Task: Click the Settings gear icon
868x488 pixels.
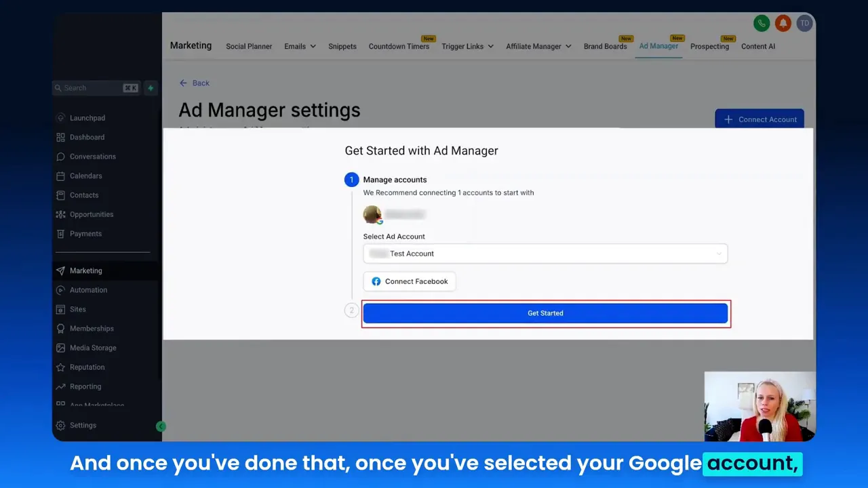Action: tap(61, 426)
